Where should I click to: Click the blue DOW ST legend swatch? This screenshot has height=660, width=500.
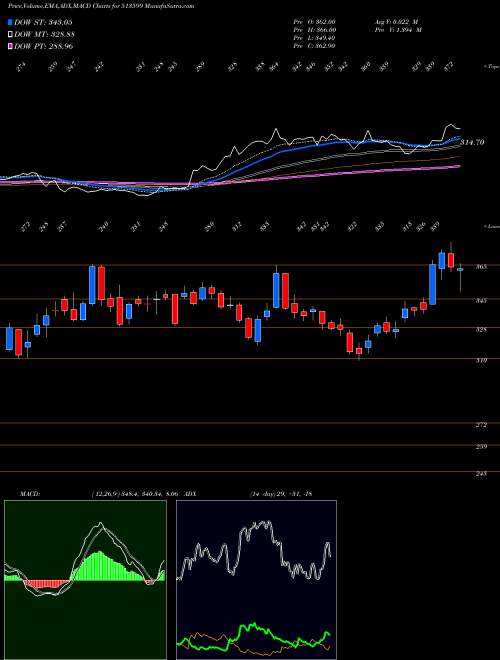[x=10, y=22]
